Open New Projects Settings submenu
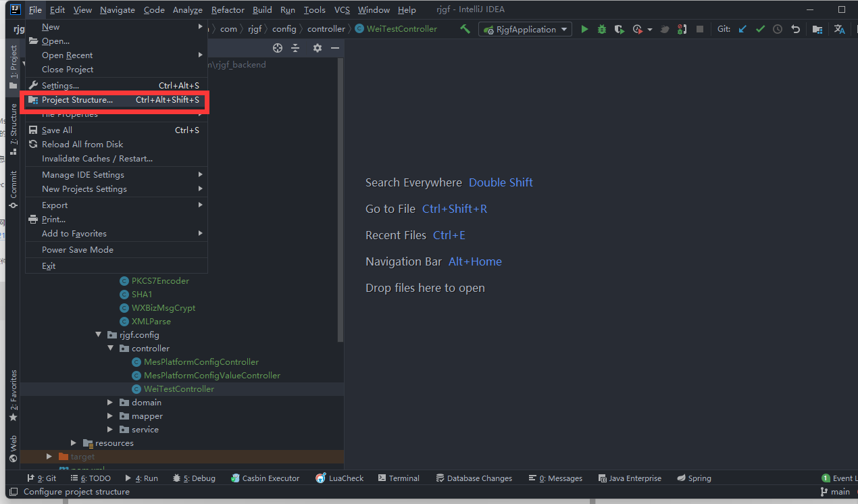This screenshot has width=858, height=504. coord(116,189)
